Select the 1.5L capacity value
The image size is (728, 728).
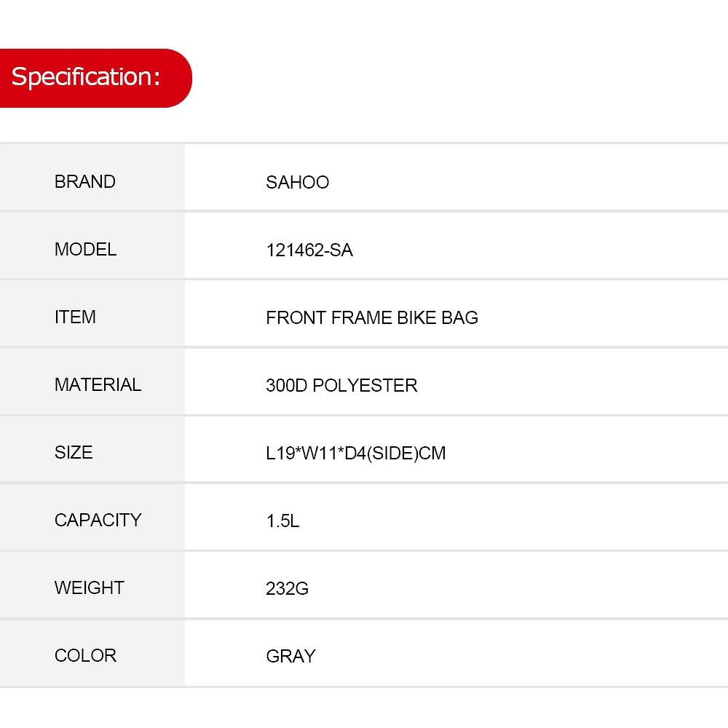tap(282, 521)
